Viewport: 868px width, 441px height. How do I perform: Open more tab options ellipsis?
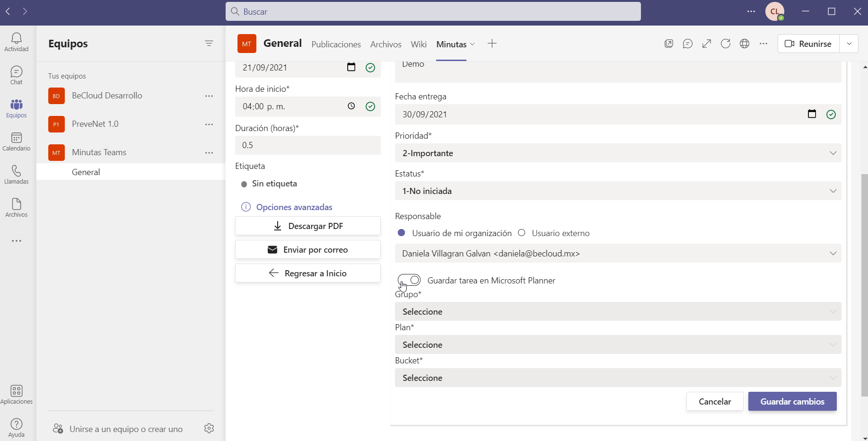[763, 44]
